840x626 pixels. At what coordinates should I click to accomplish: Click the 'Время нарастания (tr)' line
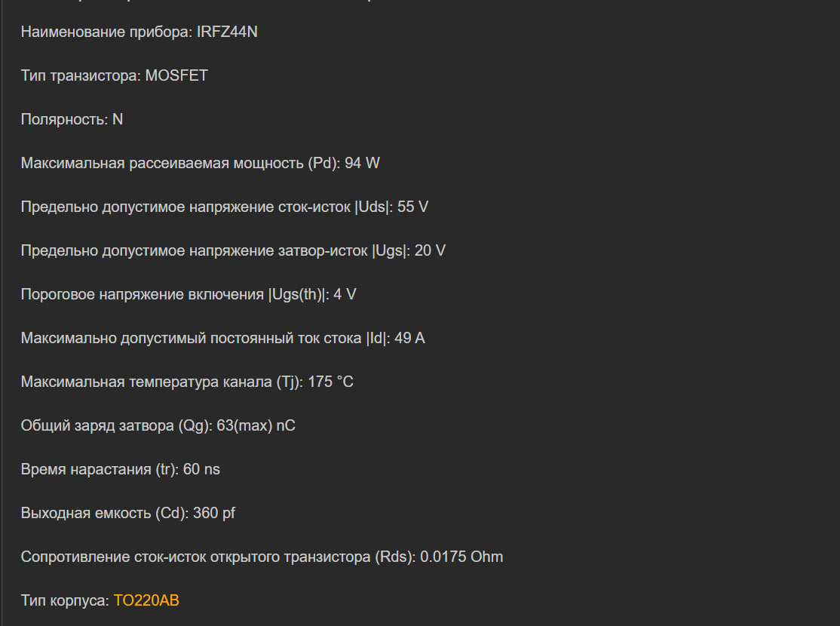point(98,469)
